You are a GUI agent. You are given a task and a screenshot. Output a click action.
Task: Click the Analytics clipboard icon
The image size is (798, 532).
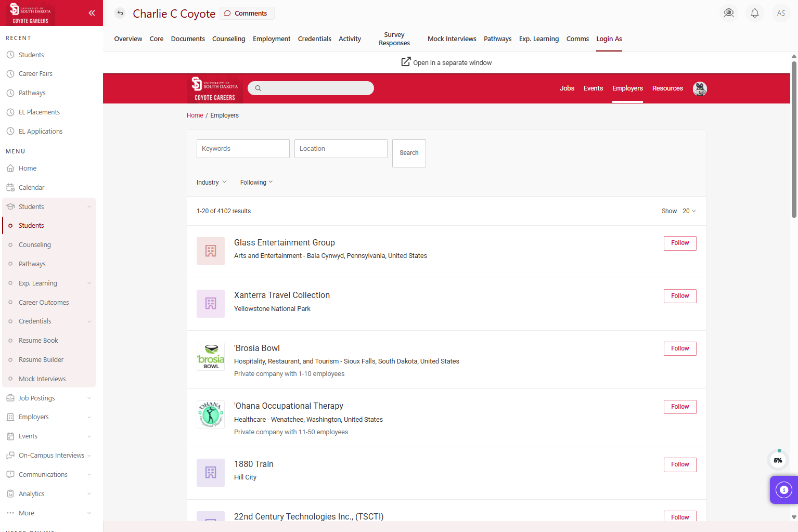[10, 494]
